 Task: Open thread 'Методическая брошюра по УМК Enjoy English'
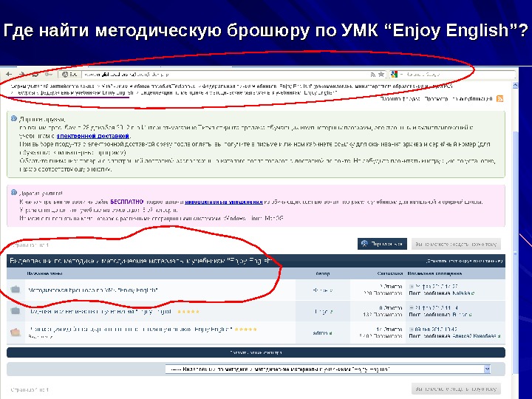tap(93, 290)
